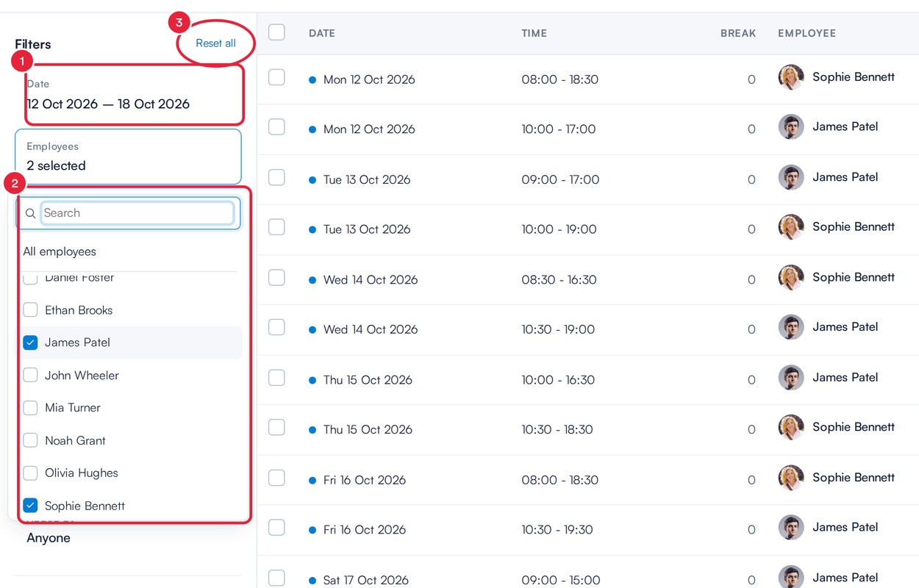Click Sophie Bennett's avatar on Mon 08:00 - 18:30 row
Image resolution: width=919 pixels, height=588 pixels.
pos(791,77)
